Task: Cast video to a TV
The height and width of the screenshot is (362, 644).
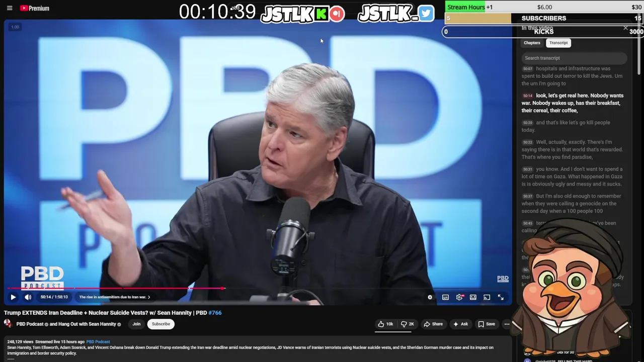Action: pyautogui.click(x=487, y=297)
